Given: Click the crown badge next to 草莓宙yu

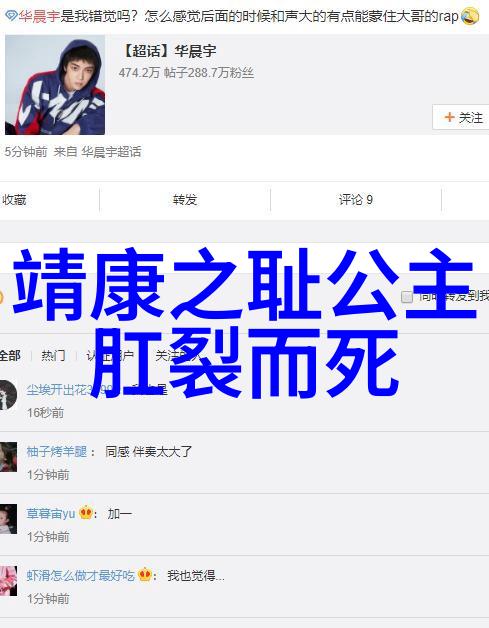Looking at the screenshot, I should click(86, 513).
